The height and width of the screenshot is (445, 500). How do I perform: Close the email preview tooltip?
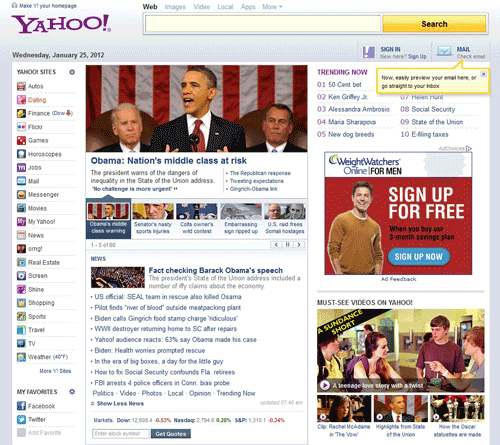[483, 74]
